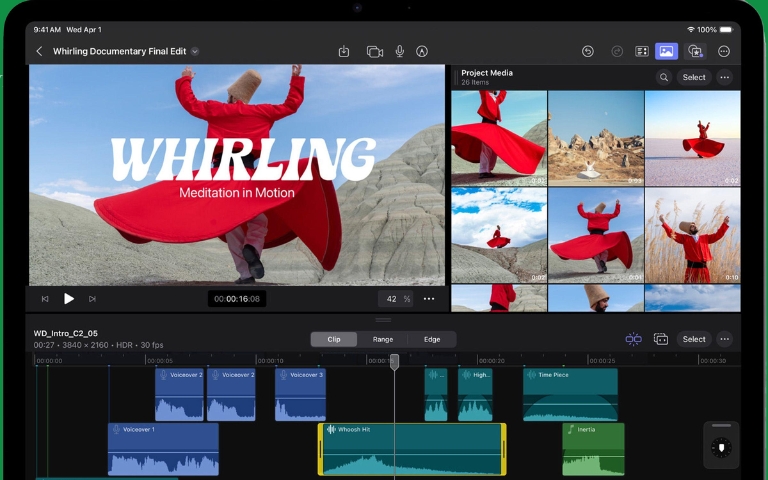Screen dimensions: 768x480
Task: Select the Voiceover 3 audio clip
Action: click(300, 395)
